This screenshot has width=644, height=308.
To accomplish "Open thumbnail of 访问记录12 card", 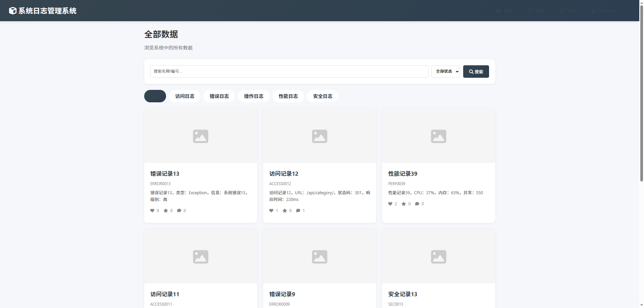I will [x=320, y=136].
